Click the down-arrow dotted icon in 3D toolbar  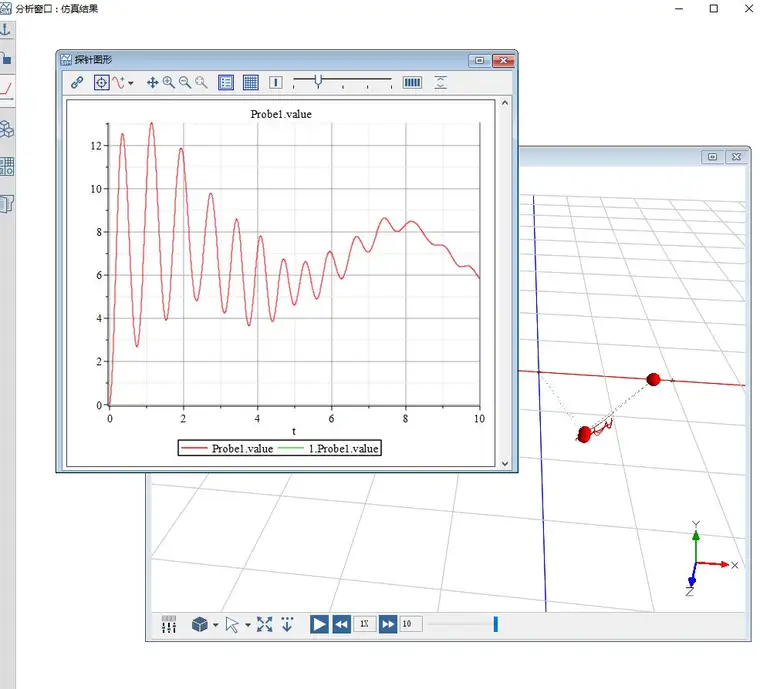point(287,624)
